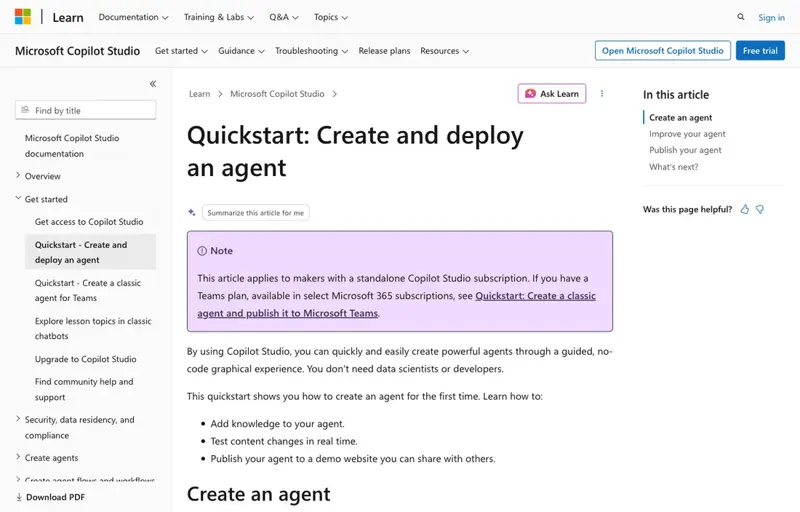This screenshot has height=512, width=800.
Task: Click Open Microsoft Copilot Studio button
Action: tap(663, 50)
